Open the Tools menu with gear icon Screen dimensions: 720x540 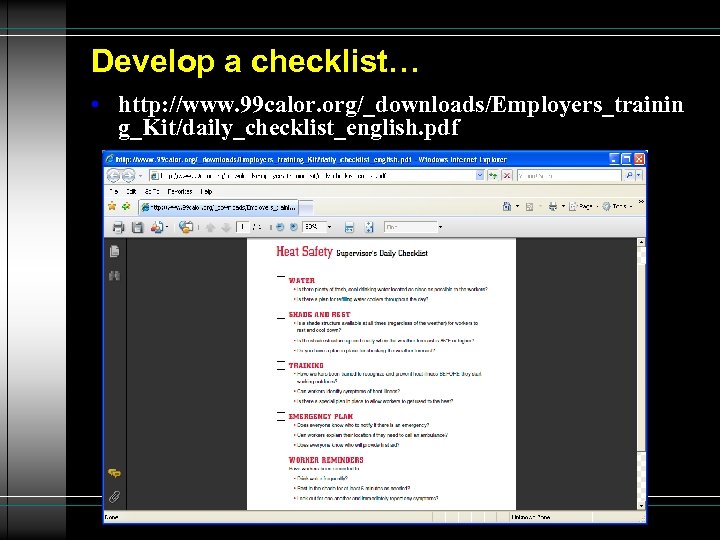[617, 207]
